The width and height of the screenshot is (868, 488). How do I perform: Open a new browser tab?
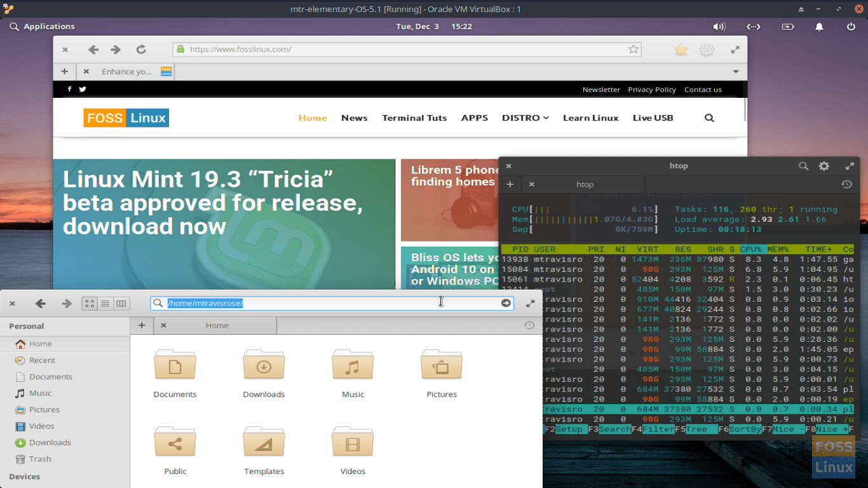point(64,71)
